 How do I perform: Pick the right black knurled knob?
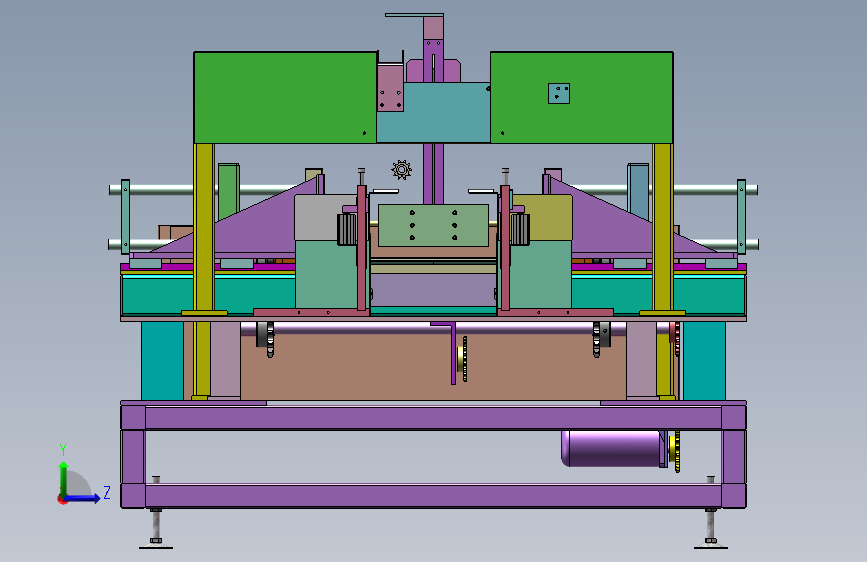(x=520, y=229)
